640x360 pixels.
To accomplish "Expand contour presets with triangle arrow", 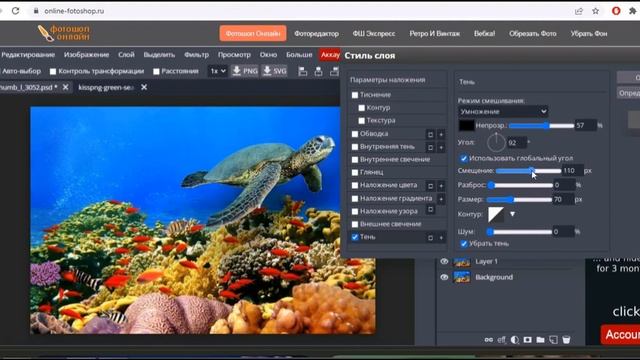I will (x=512, y=214).
